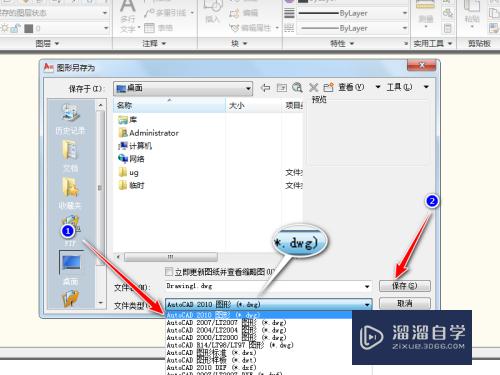Click the 取消 cancel button
The image size is (500, 375).
405,304
